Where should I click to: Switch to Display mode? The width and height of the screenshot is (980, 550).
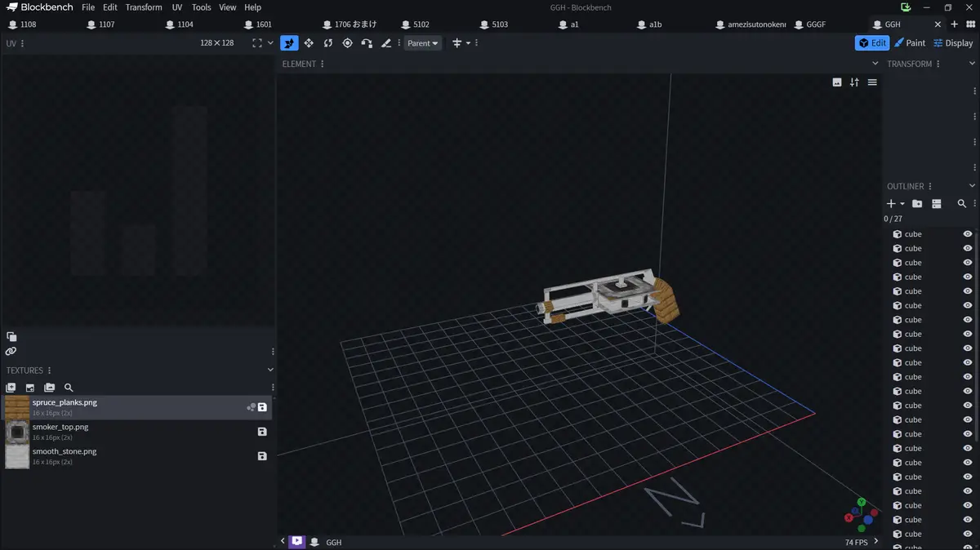pyautogui.click(x=953, y=43)
